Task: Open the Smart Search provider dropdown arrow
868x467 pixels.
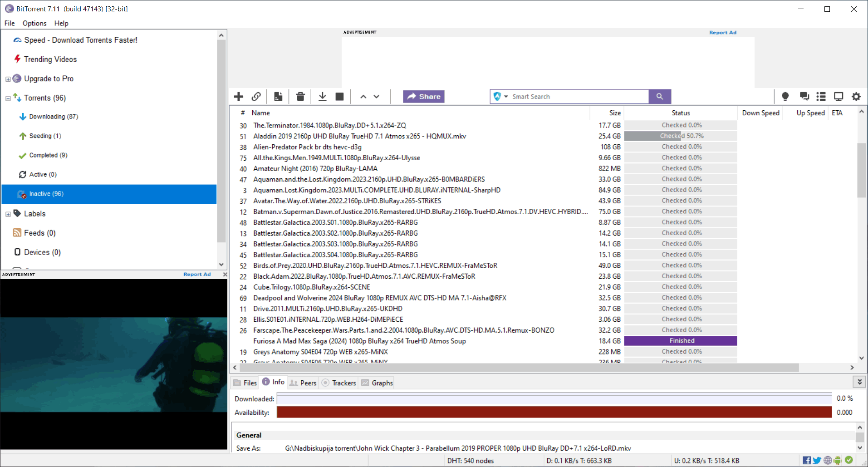Action: pyautogui.click(x=506, y=97)
